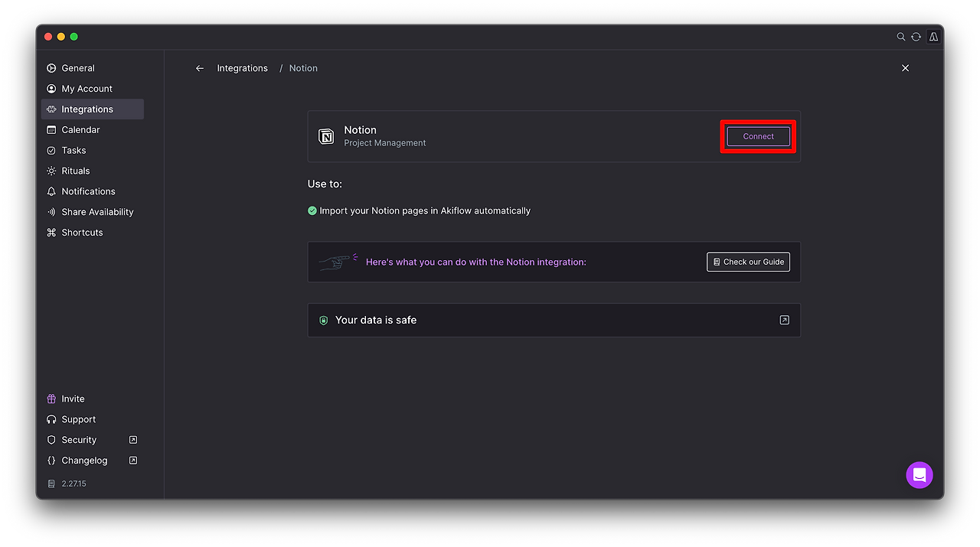This screenshot has height=547, width=980.
Task: Open Support from the sidebar
Action: [93, 419]
